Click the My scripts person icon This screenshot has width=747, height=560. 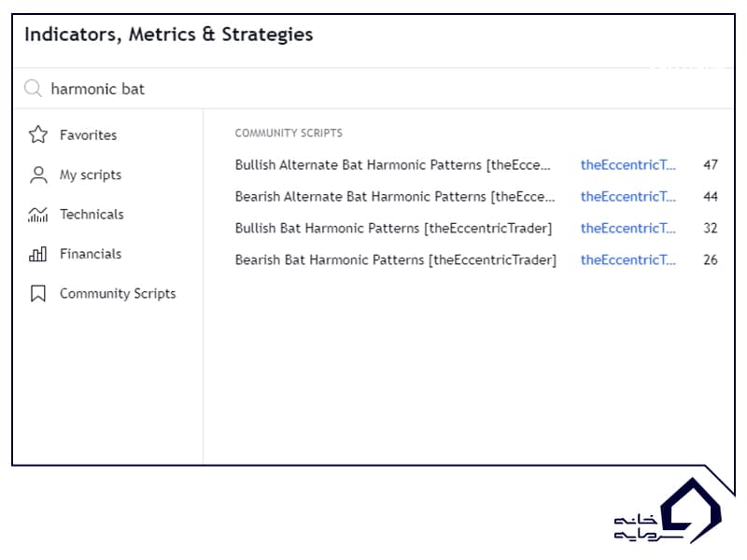pos(38,175)
